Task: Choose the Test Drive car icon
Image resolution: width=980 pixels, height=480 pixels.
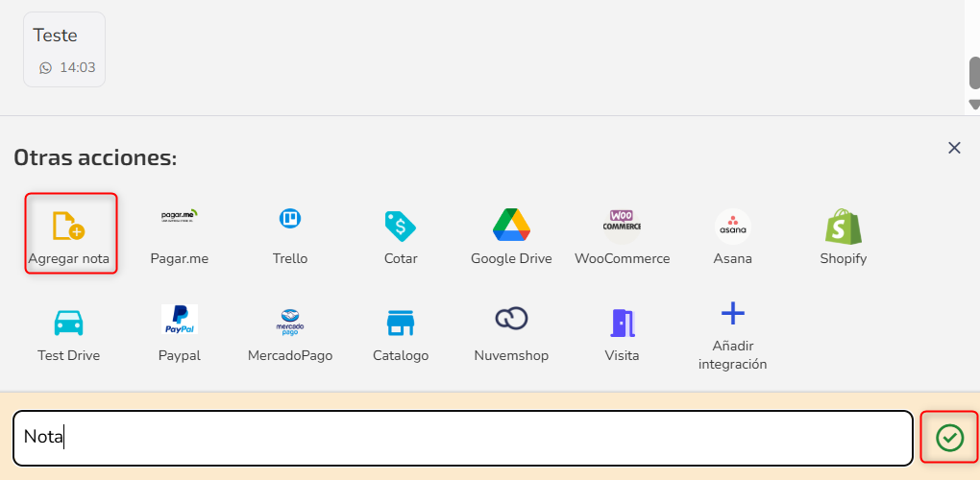Action: pos(68,323)
